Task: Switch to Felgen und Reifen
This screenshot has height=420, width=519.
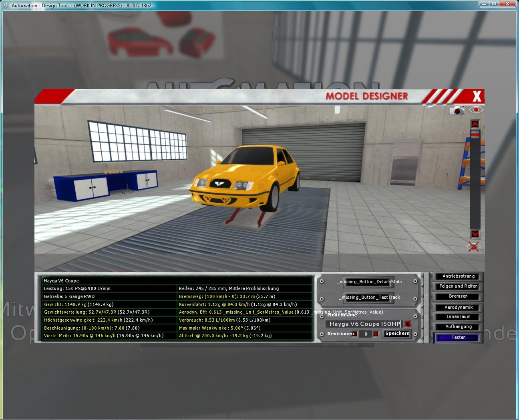Action: tap(459, 286)
